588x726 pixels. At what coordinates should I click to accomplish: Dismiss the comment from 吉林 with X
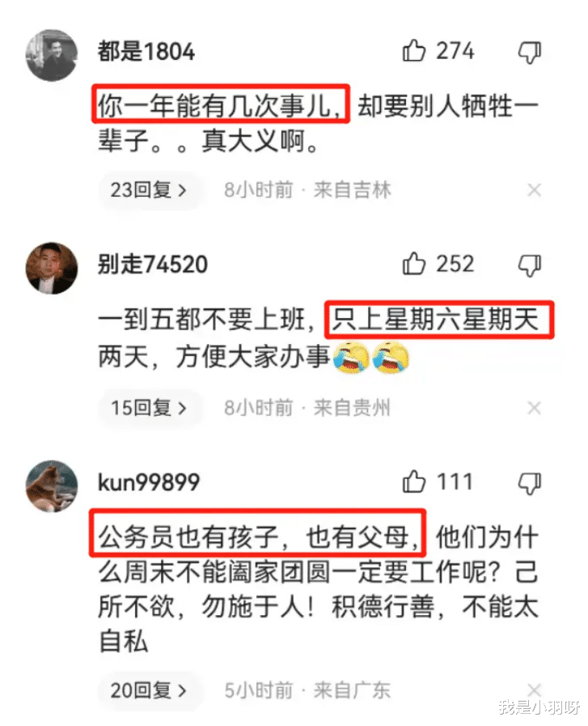point(535,190)
